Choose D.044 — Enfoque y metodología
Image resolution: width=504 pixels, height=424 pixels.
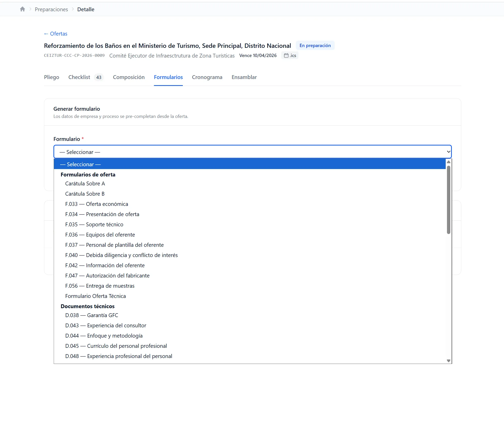(x=250, y=336)
